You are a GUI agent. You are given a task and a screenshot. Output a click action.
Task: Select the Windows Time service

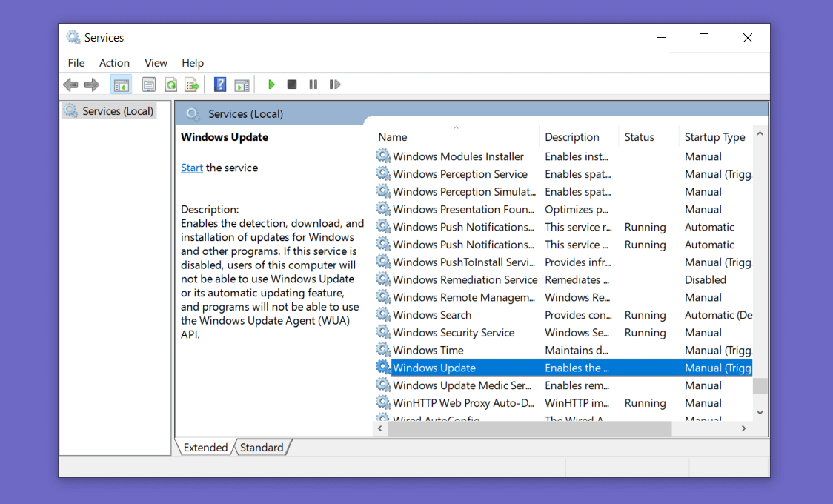pyautogui.click(x=428, y=350)
